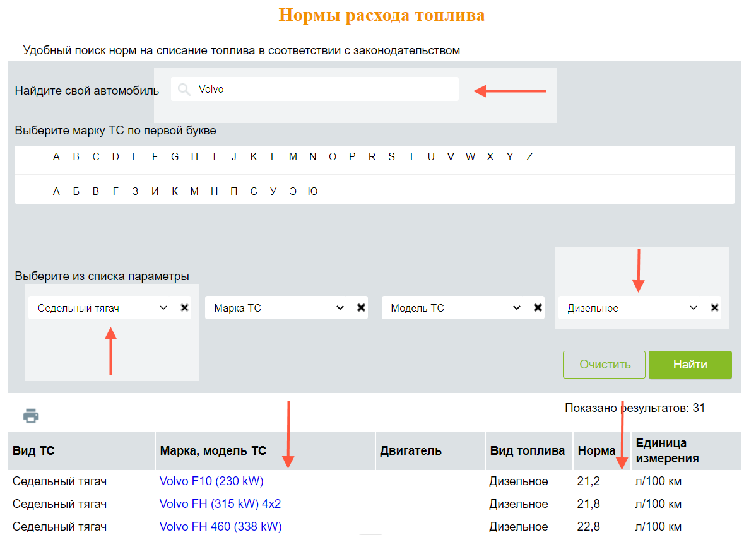
Task: Select Cyrillic letter Э brand filter
Action: coord(293,191)
